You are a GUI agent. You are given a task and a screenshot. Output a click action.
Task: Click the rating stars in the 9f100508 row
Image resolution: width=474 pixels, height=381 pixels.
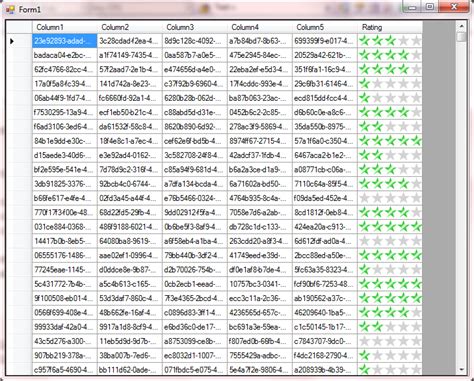tap(390, 298)
